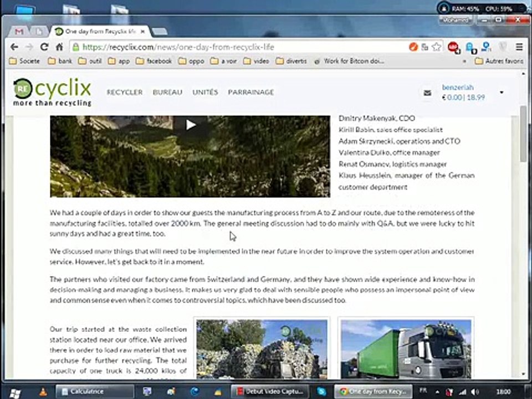This screenshot has height=399, width=532.
Task: Open the facebook bookmarks folder
Action: (x=154, y=61)
